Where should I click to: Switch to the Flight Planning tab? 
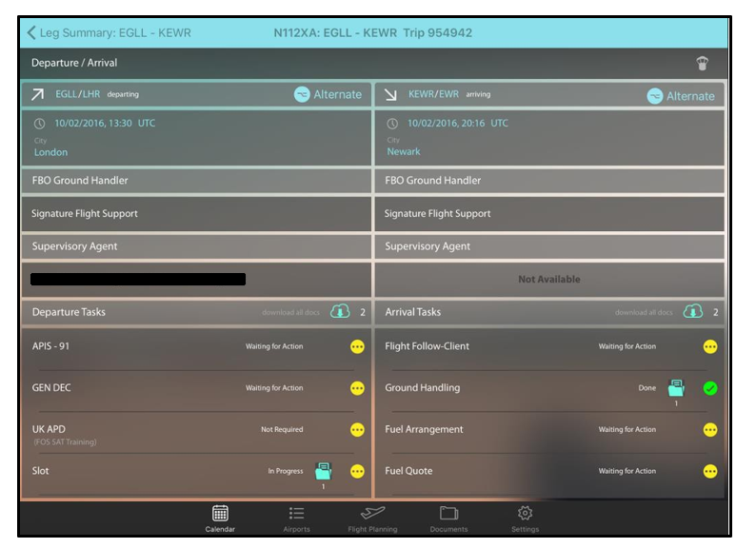tap(372, 519)
